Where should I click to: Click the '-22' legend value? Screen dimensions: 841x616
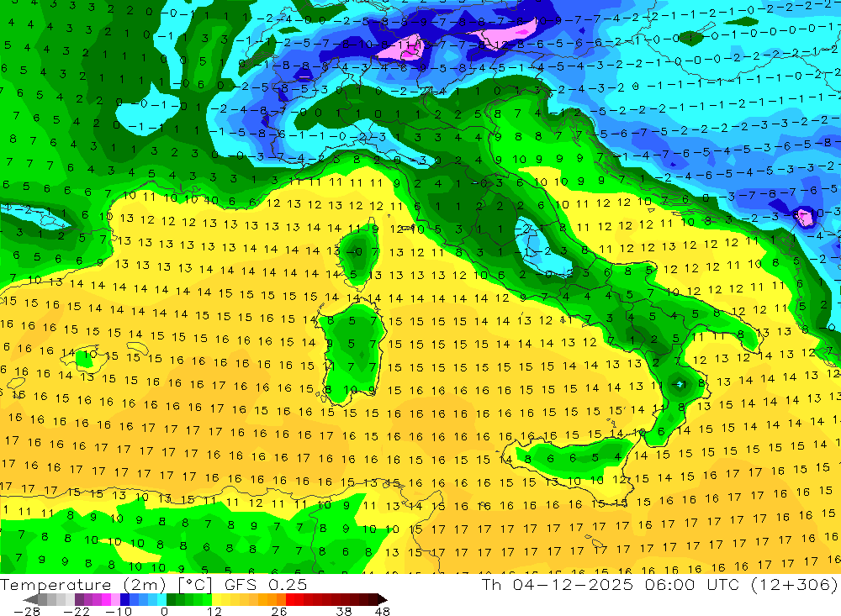click(x=77, y=611)
